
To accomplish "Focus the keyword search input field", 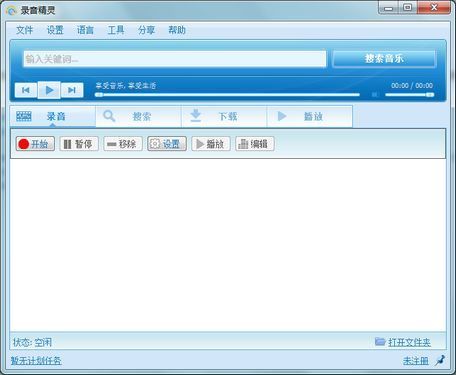I will [x=175, y=59].
